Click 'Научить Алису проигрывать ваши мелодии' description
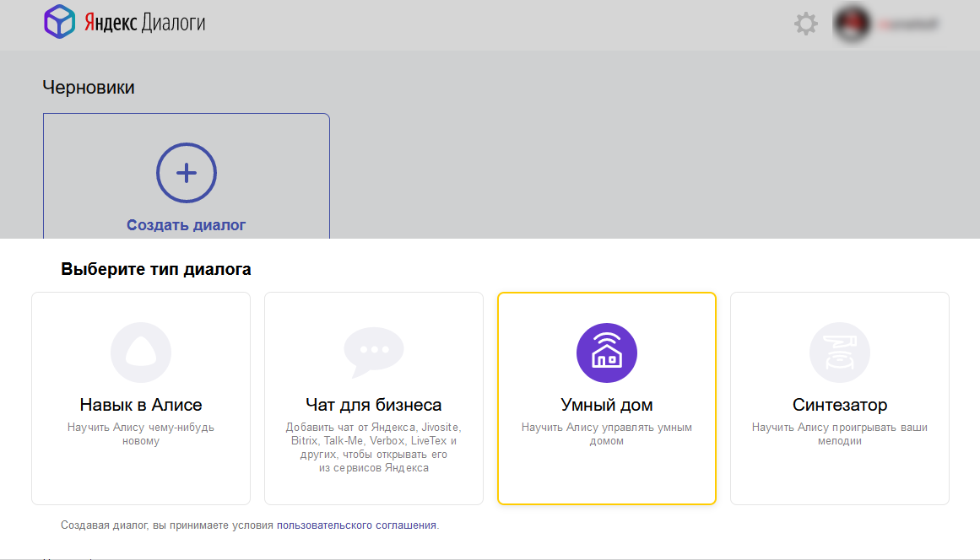 tap(839, 433)
